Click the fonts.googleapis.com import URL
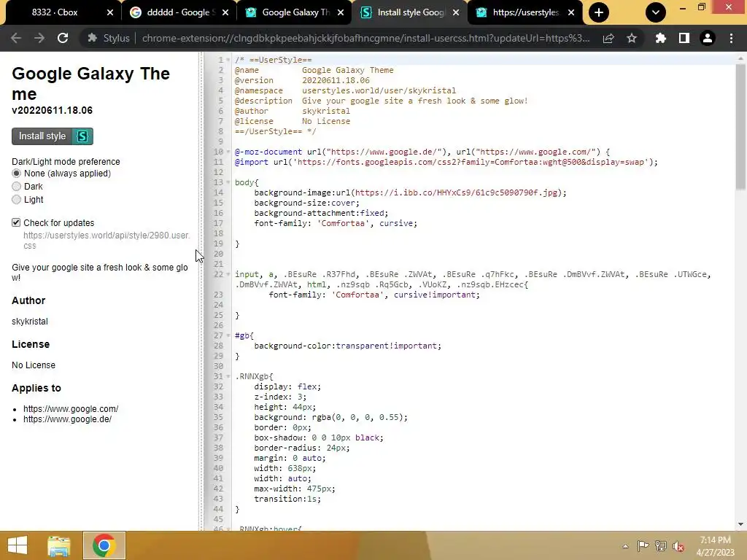This screenshot has height=560, width=747. [x=471, y=162]
